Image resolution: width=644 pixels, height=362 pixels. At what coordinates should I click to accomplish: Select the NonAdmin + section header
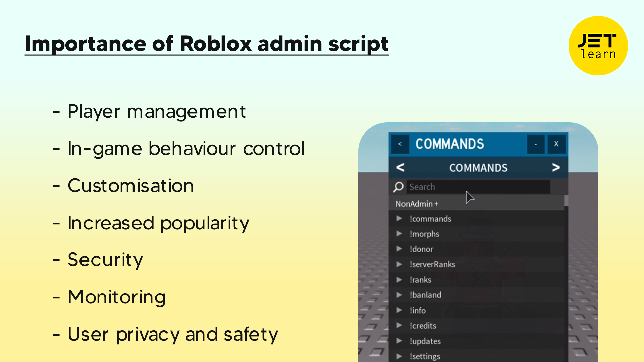click(x=416, y=204)
